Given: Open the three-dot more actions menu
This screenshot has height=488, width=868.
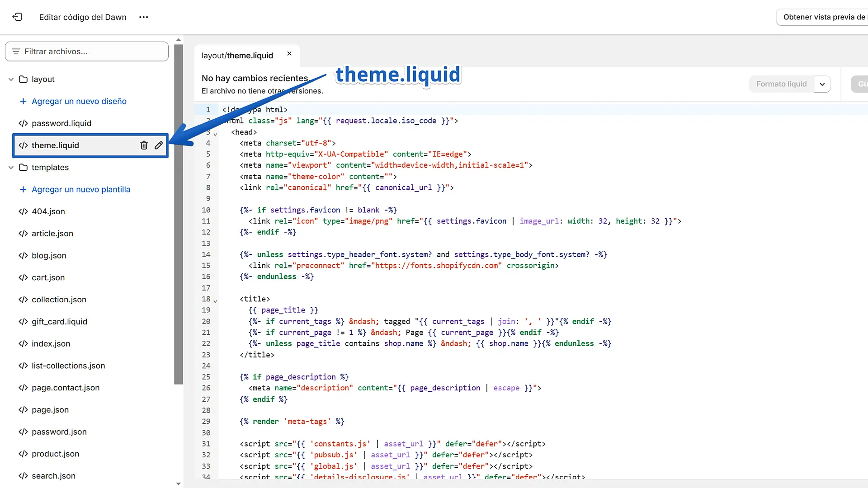Looking at the screenshot, I should [x=143, y=17].
